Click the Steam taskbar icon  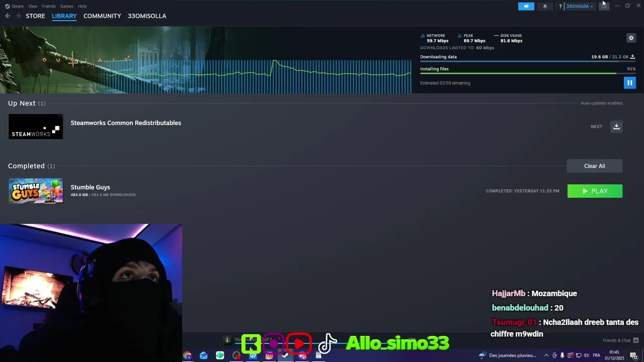tap(285, 355)
